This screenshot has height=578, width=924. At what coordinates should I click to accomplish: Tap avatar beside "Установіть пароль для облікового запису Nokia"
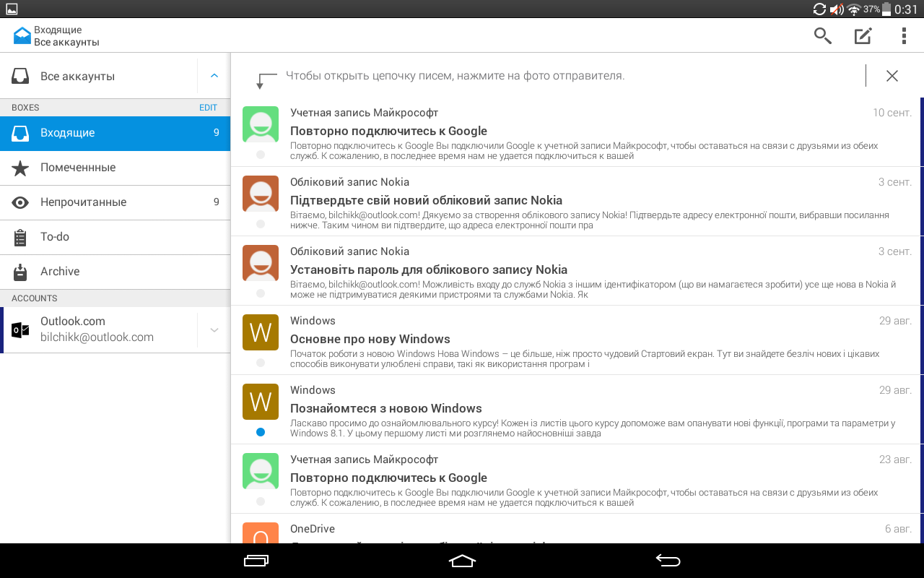[261, 263]
